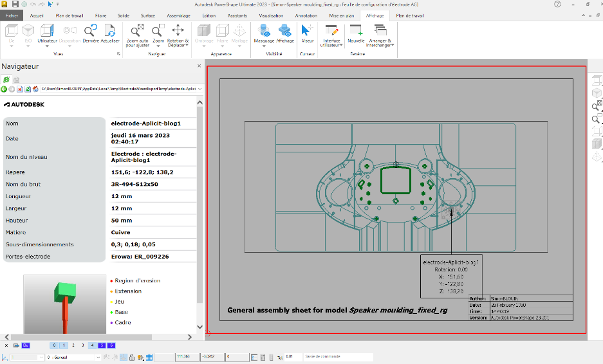The width and height of the screenshot is (603, 364).
Task: Click the calculator icon in status bar
Action: coord(263,358)
